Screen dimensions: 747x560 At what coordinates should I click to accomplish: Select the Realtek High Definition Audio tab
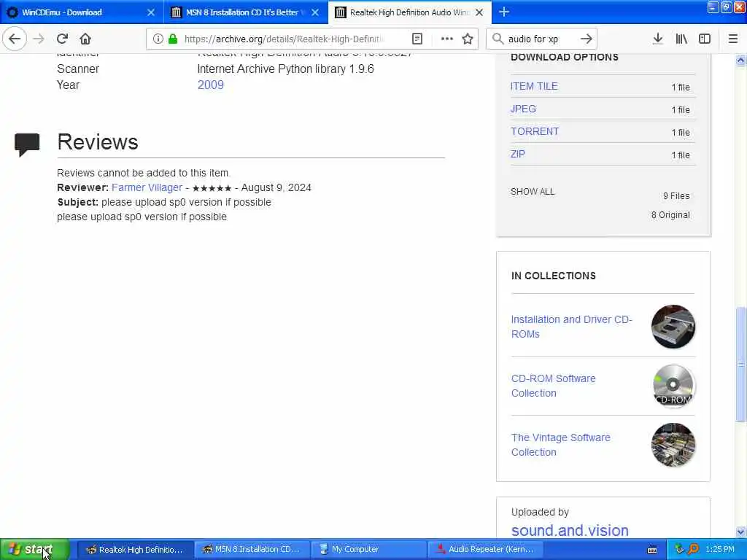coord(410,12)
